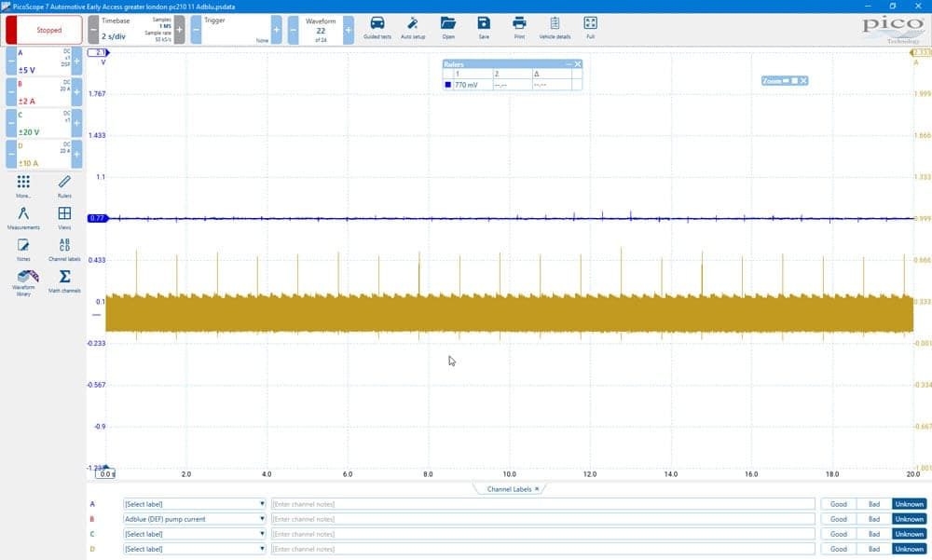This screenshot has height=560, width=932.
Task: Run Auto setup
Action: click(413, 28)
